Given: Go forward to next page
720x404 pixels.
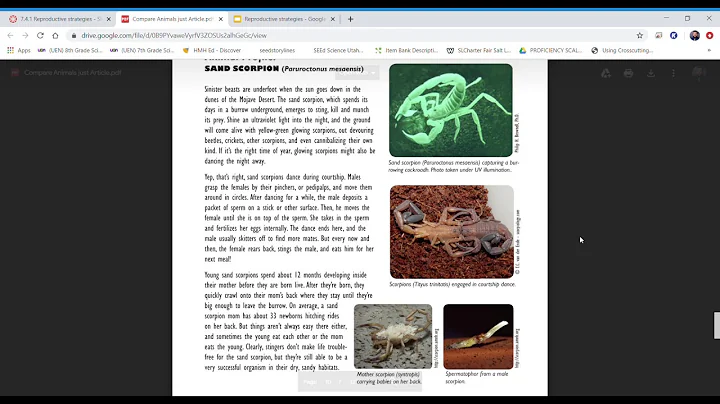Looking at the screenshot, I should 25,35.
